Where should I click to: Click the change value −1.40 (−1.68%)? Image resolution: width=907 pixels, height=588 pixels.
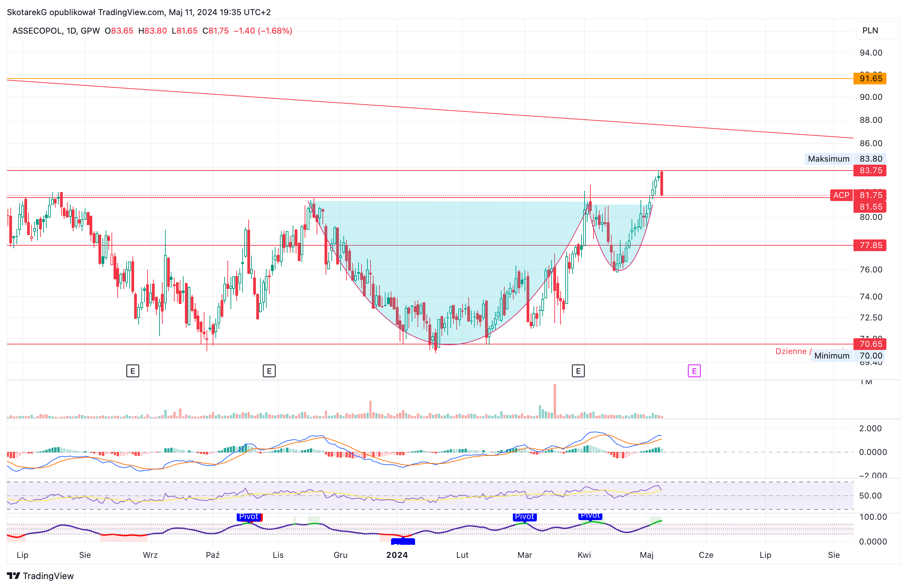[x=263, y=31]
